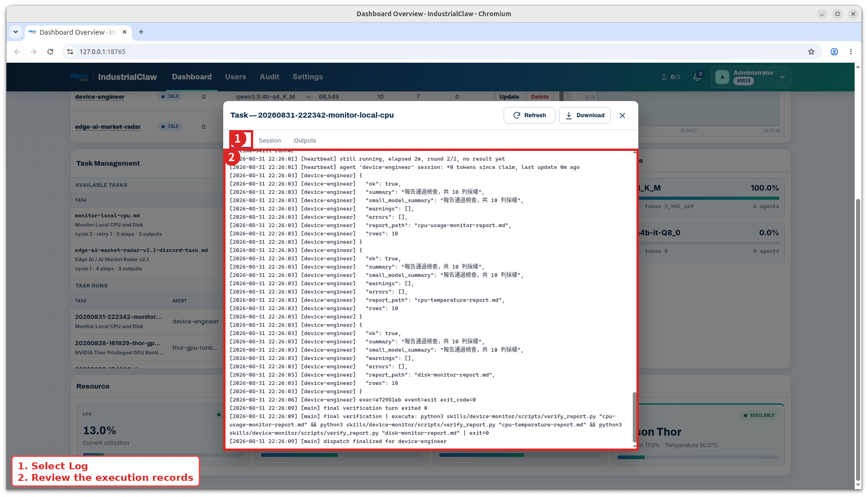The width and height of the screenshot is (868, 497).
Task: Select edge-ai-market-radar-v2.1-discord-task.md task
Action: (147, 259)
